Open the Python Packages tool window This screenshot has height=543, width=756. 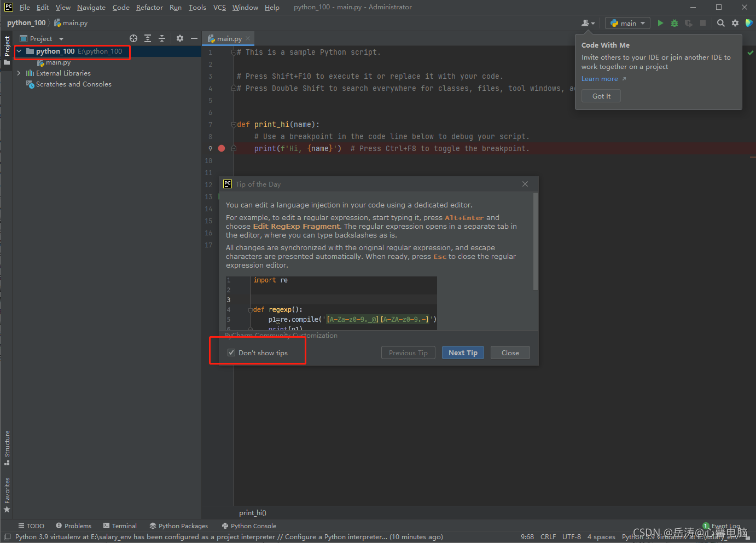(x=179, y=525)
